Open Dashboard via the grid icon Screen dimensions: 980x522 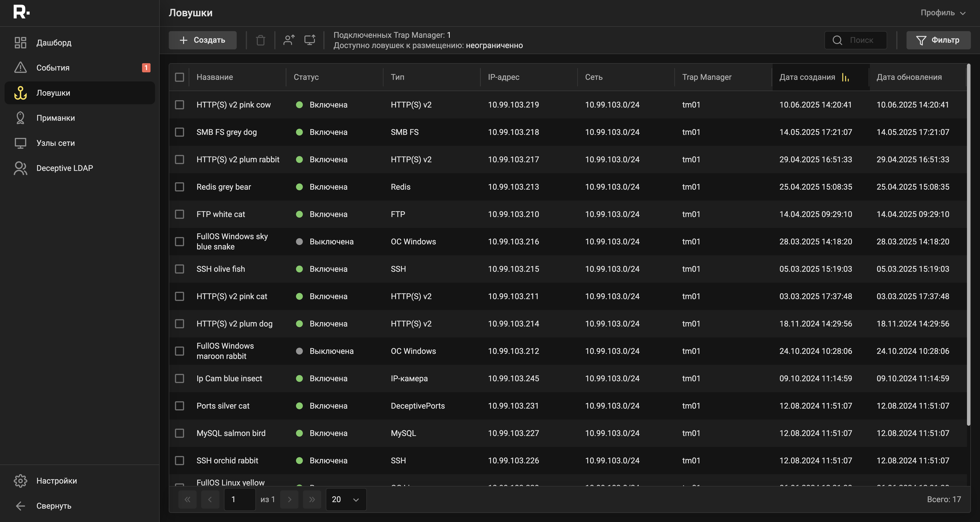(x=20, y=43)
